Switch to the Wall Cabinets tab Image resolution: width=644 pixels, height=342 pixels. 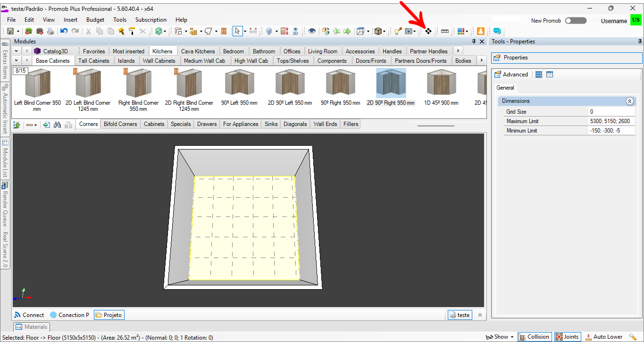(159, 60)
